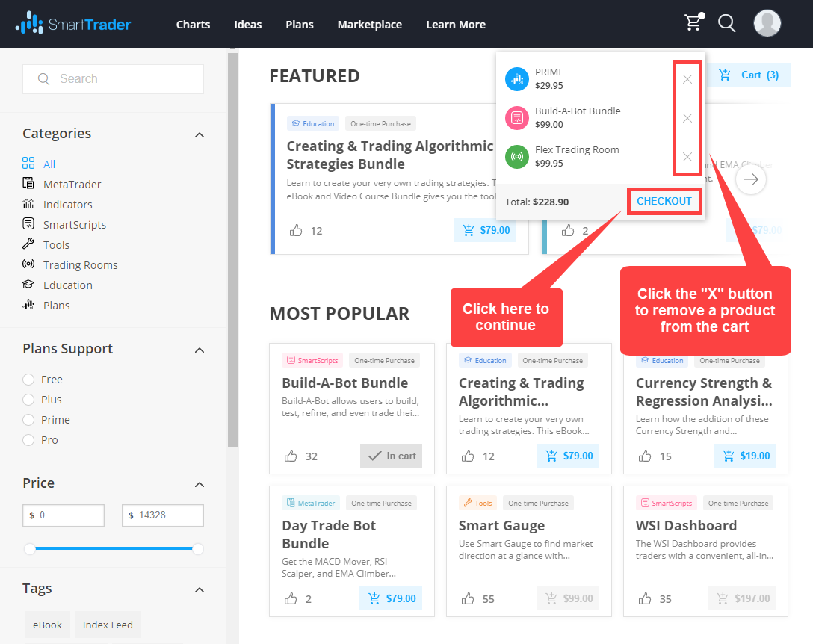Like the Smart Gauge product

point(468,598)
